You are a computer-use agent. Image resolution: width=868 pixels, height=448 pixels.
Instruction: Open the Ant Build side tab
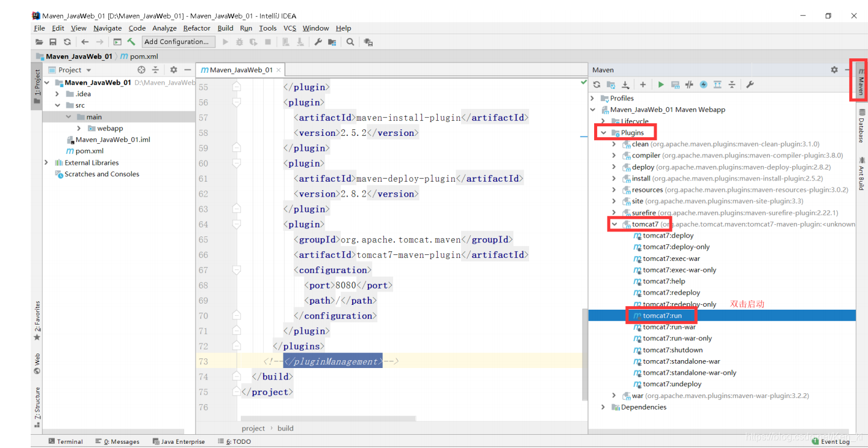click(861, 173)
